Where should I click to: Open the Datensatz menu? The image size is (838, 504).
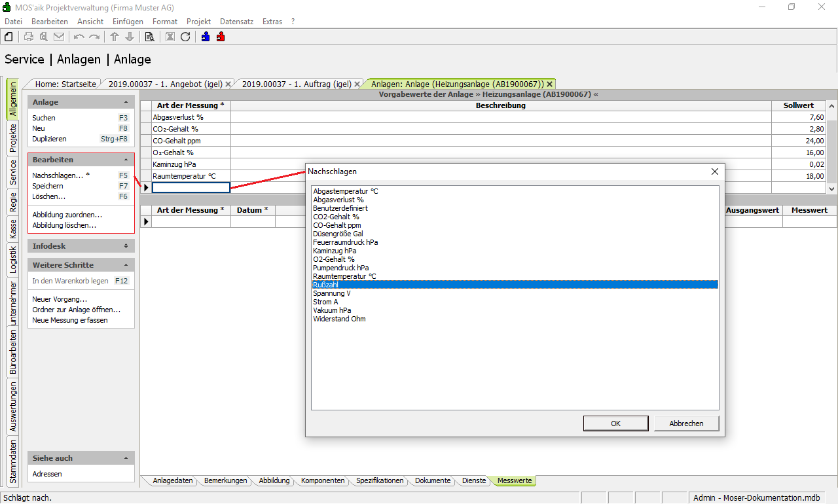pyautogui.click(x=235, y=22)
